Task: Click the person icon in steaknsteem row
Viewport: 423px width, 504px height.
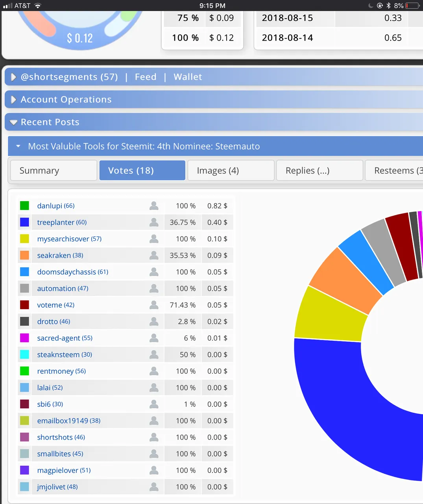Action: tap(154, 354)
